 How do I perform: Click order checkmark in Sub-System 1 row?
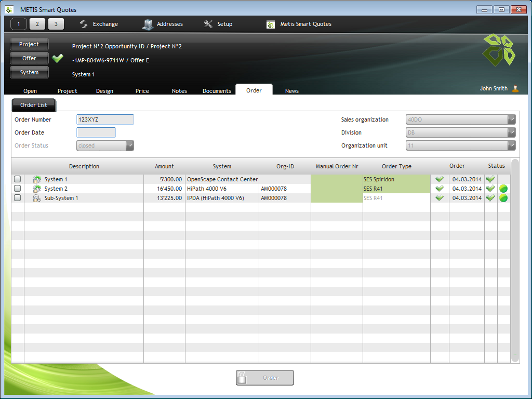440,198
